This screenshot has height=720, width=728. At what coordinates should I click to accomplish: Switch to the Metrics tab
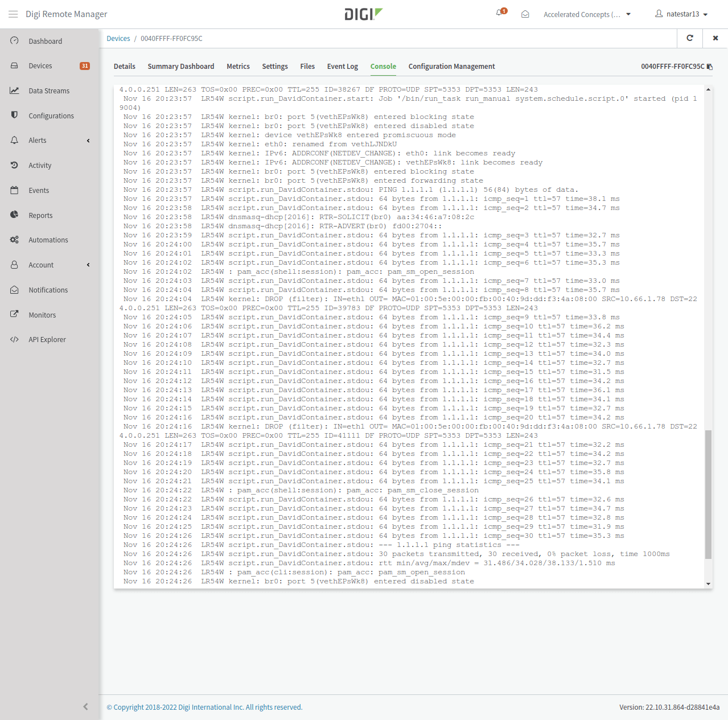tap(238, 67)
